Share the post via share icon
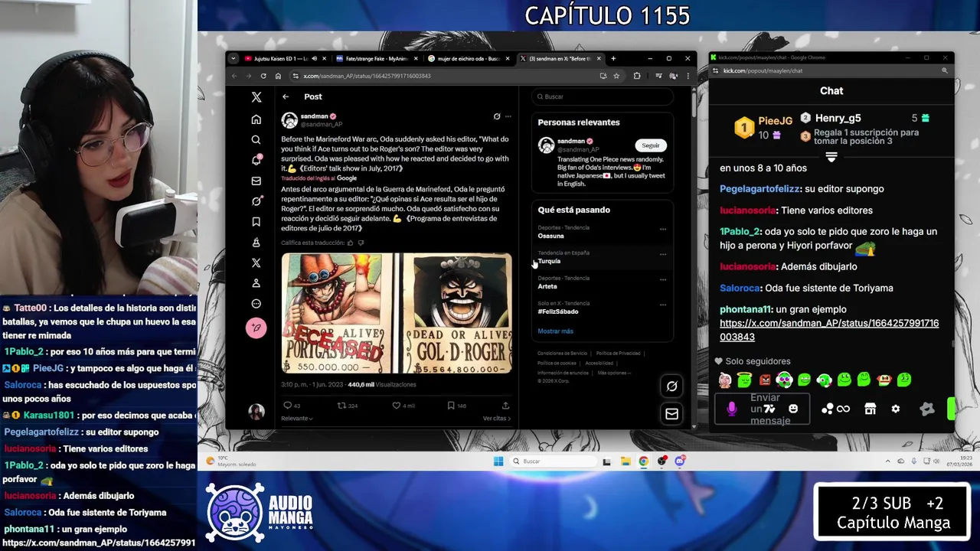This screenshot has width=980, height=551. click(505, 406)
